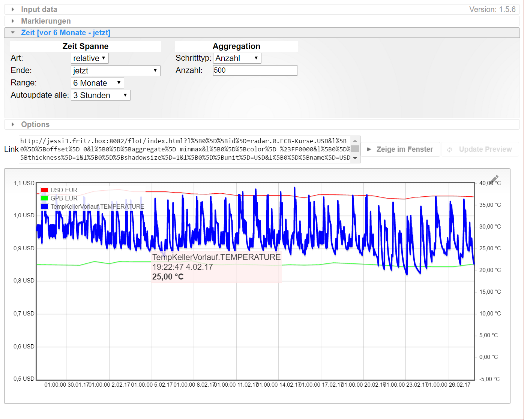The image size is (524, 420).
Task: Click the USD-EUR legend label
Action: click(x=64, y=190)
